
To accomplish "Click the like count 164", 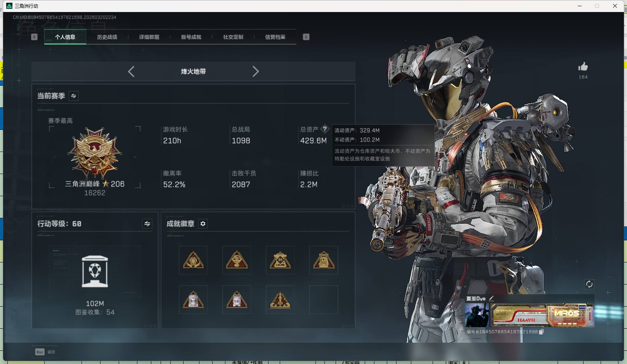I will pos(583,77).
